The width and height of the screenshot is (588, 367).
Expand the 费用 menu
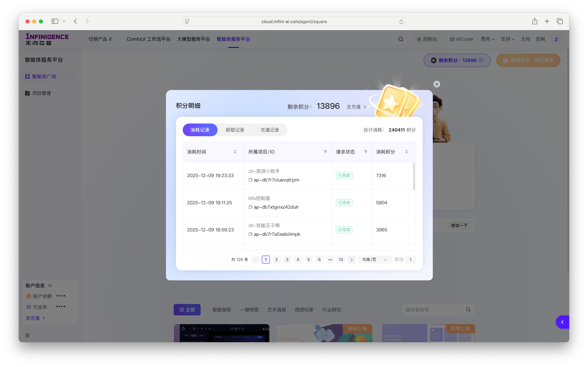[x=487, y=39]
